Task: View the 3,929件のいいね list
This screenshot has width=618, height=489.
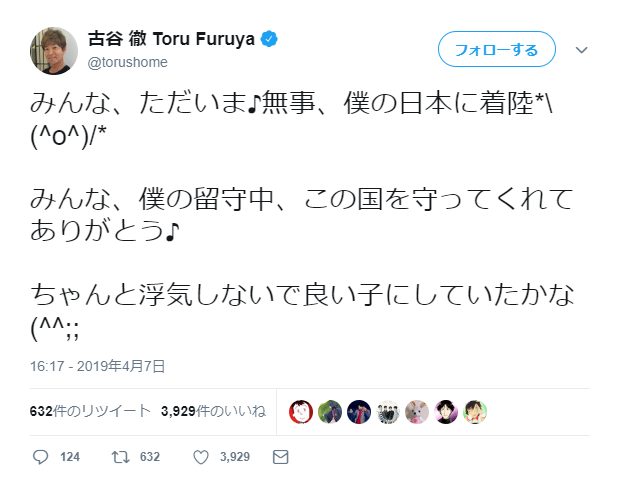Action: tap(213, 411)
